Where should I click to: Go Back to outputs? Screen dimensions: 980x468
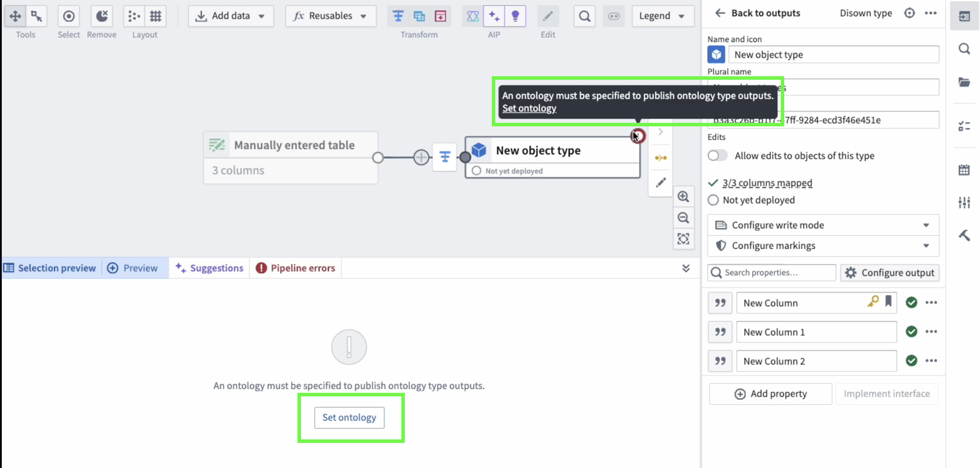click(x=758, y=13)
